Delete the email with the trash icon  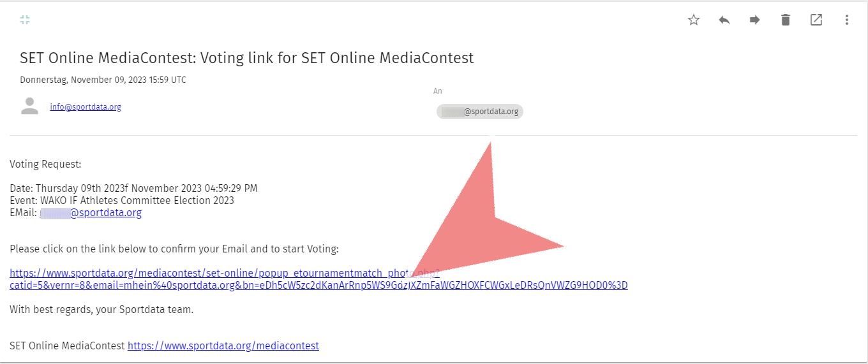point(786,20)
